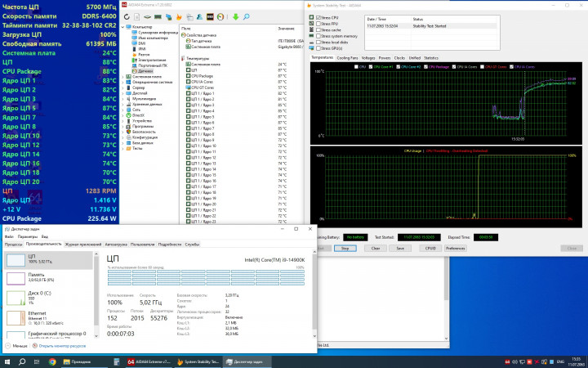The width and height of the screenshot is (588, 368).
Task: Click Task Manager sidebar scrollbar down arrow
Action: 96,336
